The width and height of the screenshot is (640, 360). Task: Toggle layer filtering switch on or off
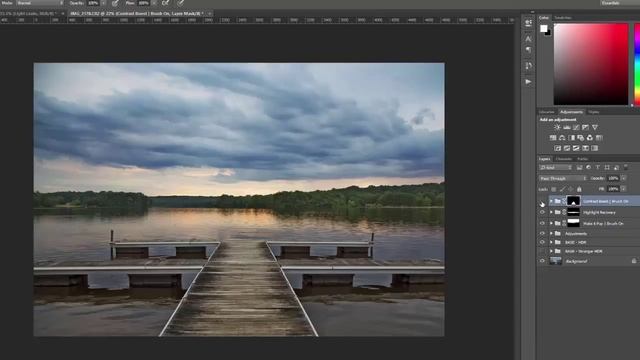(x=626, y=167)
